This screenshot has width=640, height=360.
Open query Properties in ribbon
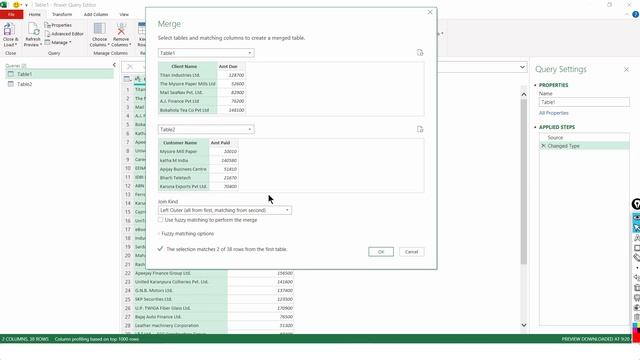click(x=58, y=25)
